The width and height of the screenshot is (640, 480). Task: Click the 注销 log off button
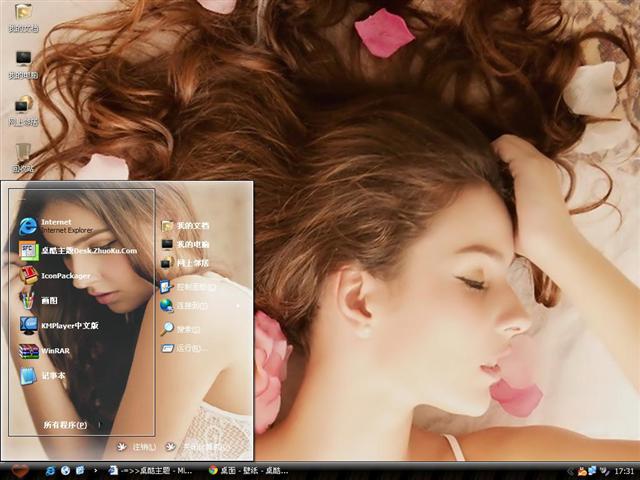pyautogui.click(x=136, y=447)
